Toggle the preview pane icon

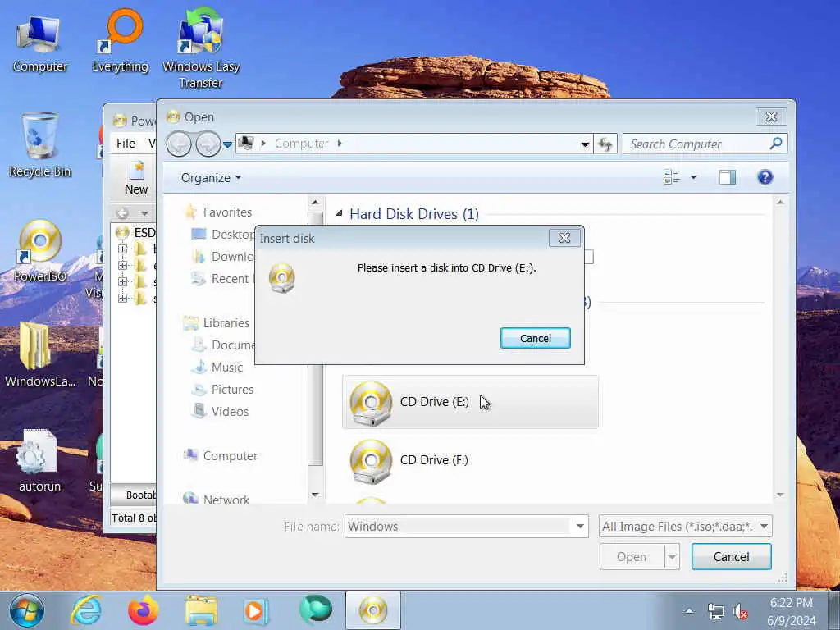coord(727,177)
